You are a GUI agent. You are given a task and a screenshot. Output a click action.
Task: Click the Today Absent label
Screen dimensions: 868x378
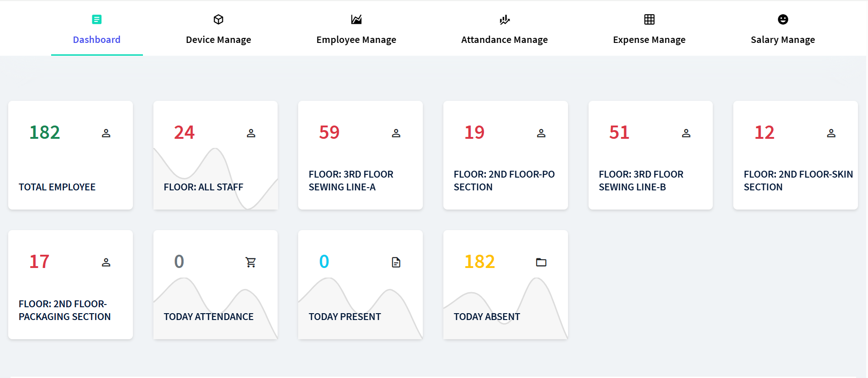point(487,317)
